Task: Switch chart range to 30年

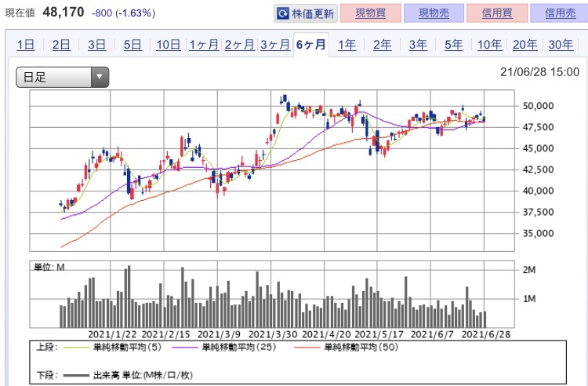Action: (x=561, y=45)
